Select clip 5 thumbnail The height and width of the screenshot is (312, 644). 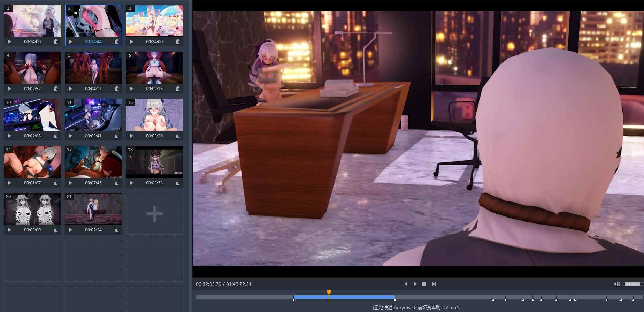click(93, 68)
